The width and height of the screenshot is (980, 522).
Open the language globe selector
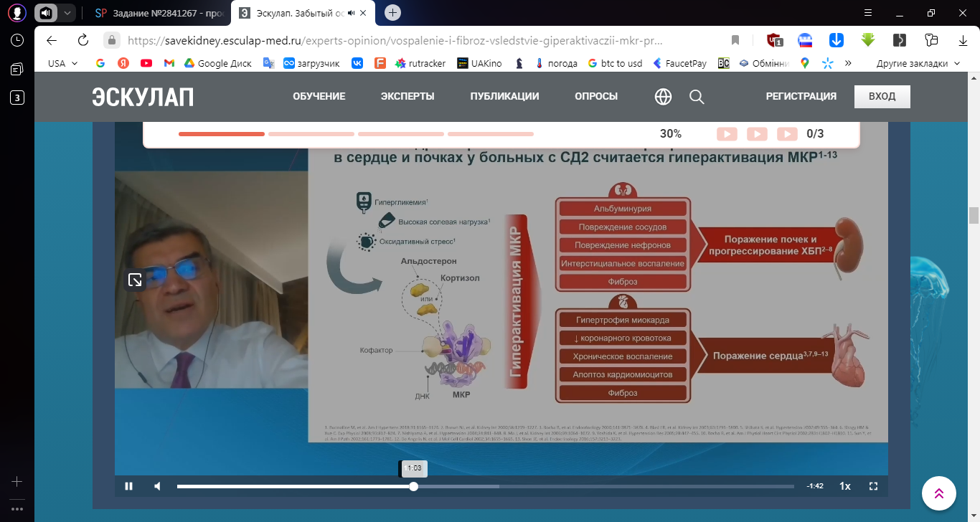(x=663, y=97)
